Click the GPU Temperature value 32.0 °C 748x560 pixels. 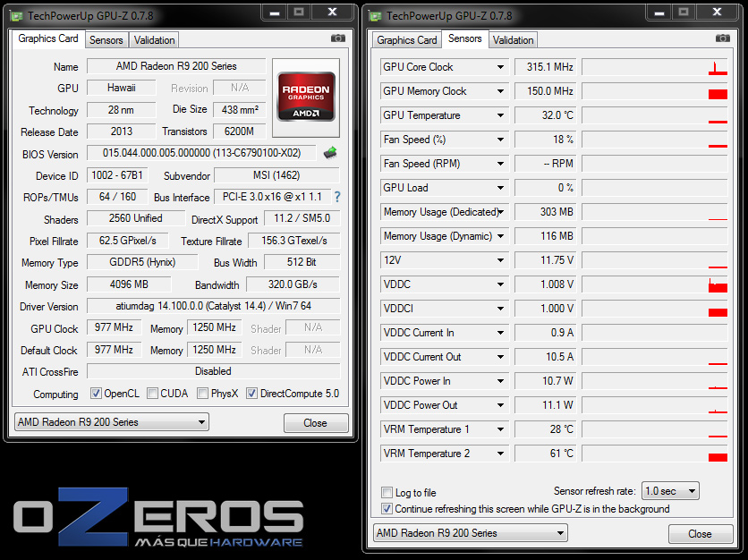545,115
